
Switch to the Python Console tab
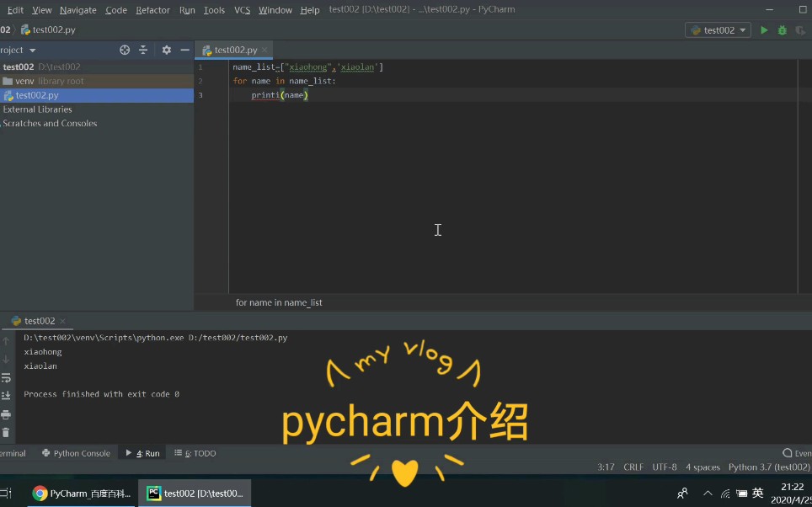[76, 452]
